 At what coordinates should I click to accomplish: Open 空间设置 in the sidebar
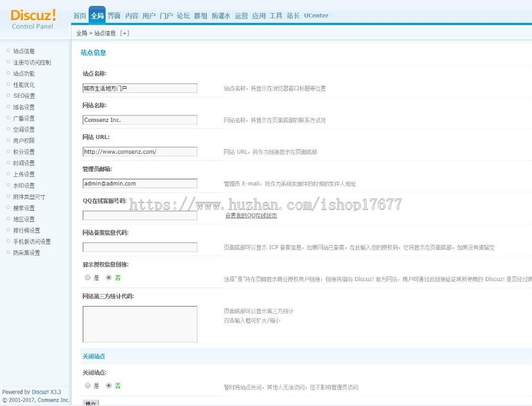(x=24, y=130)
